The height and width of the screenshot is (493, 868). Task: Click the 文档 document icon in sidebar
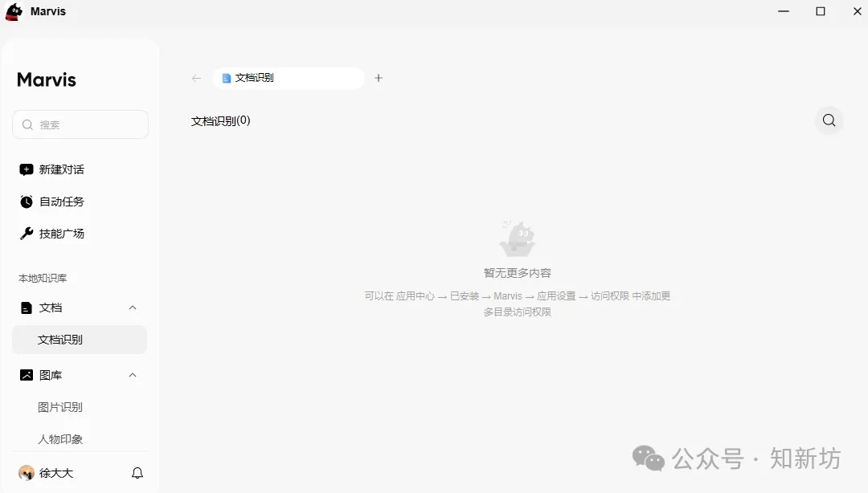(x=26, y=308)
